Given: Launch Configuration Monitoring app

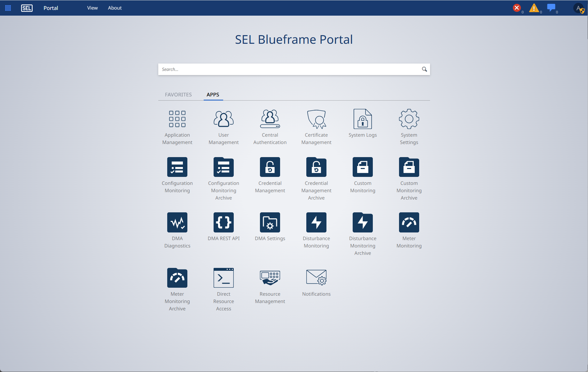Looking at the screenshot, I should coord(177,167).
